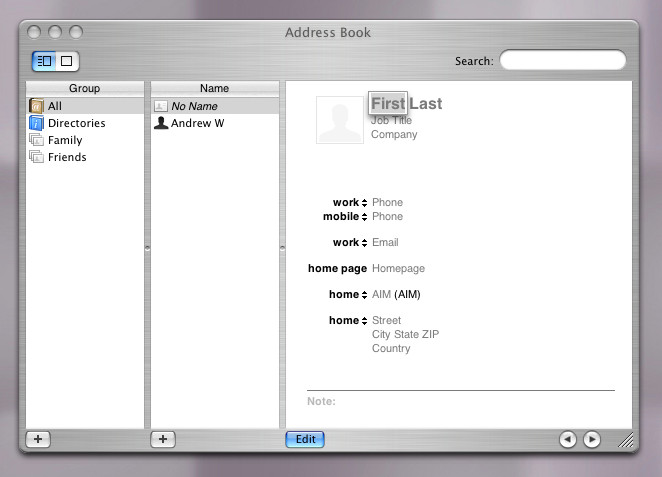Toggle Edit mode for the card

pos(305,439)
